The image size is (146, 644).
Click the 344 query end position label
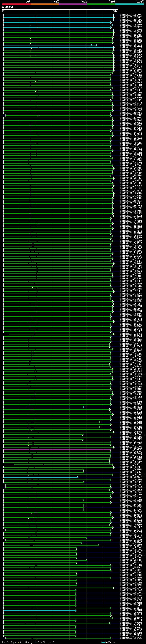coord(115,11)
